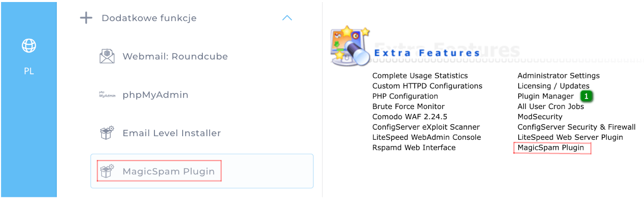The image size is (644, 201).
Task: Launch ConfigServer eXploit Scanner
Action: 426,127
